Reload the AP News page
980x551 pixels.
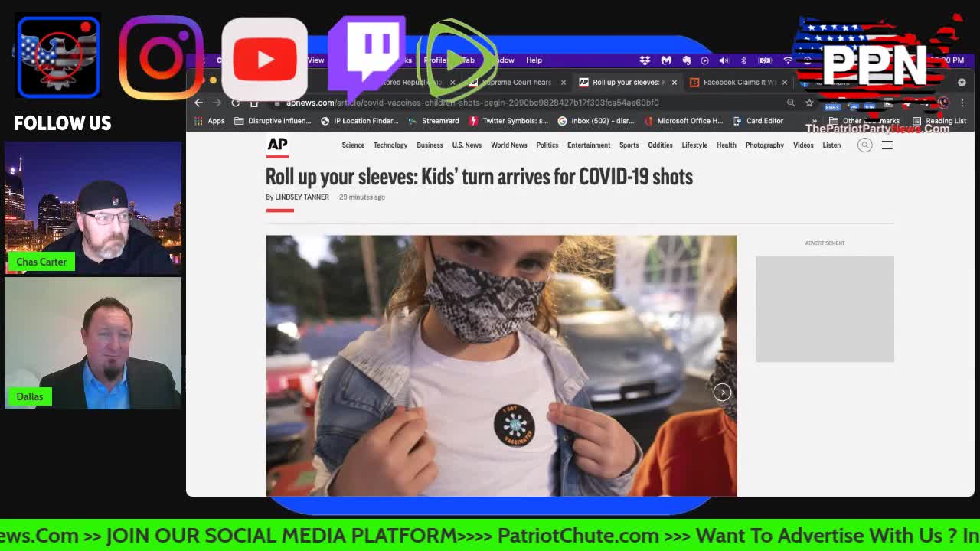tap(235, 103)
